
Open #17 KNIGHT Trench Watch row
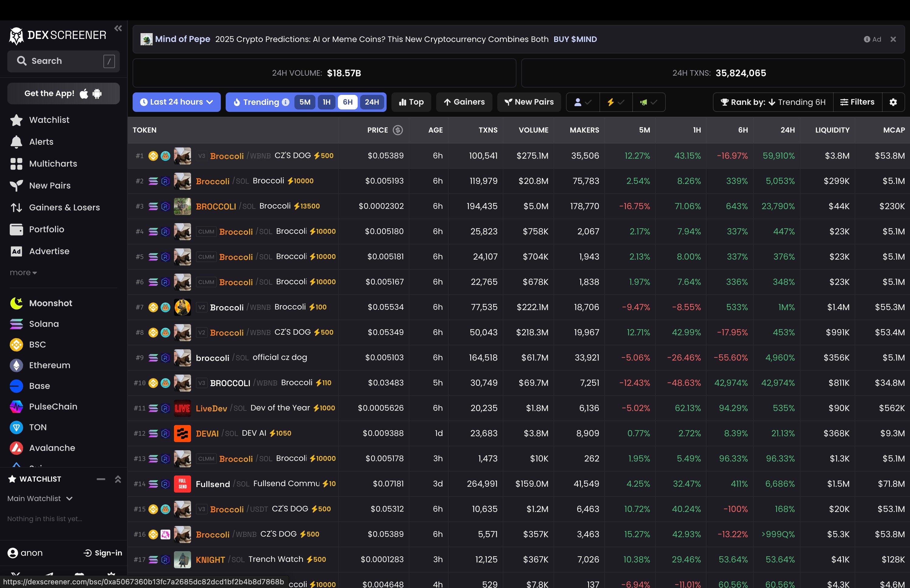(519, 559)
